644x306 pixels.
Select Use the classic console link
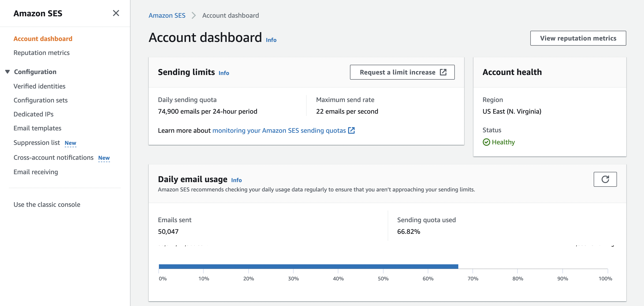(x=46, y=204)
